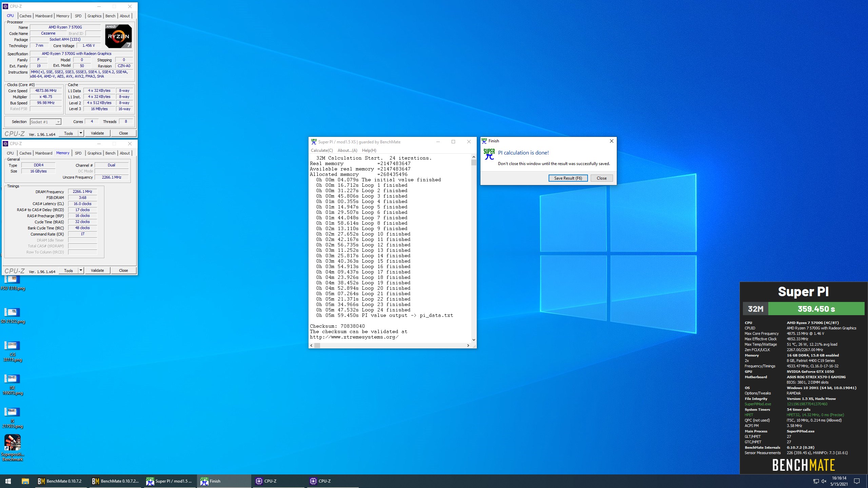Click the Loop 24 finished line
Image resolution: width=868 pixels, height=488 pixels.
pos(363,310)
